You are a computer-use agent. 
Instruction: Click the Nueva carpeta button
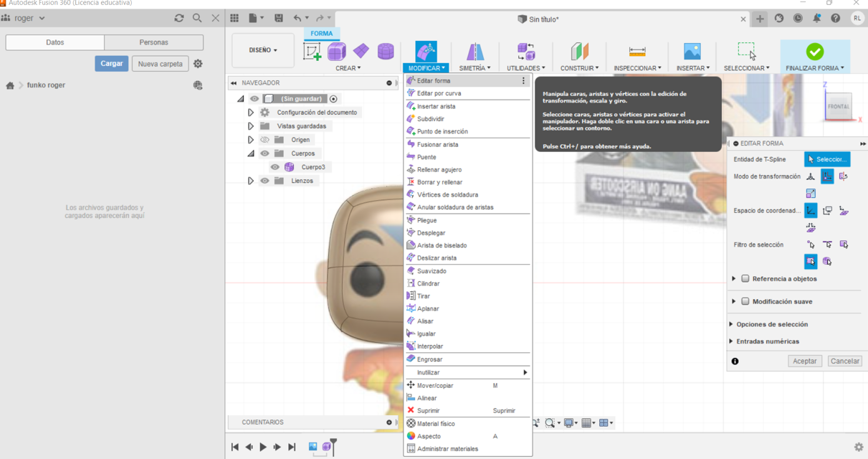coord(161,64)
